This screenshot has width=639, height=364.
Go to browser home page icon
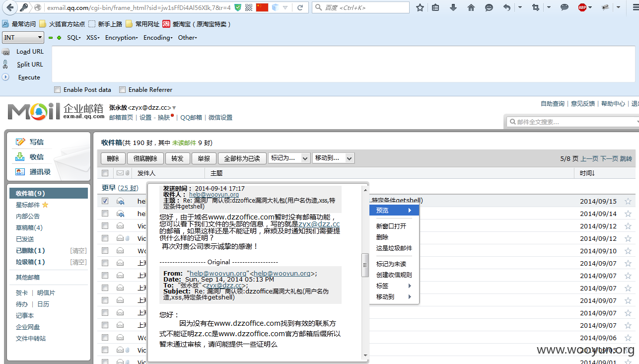[471, 7]
